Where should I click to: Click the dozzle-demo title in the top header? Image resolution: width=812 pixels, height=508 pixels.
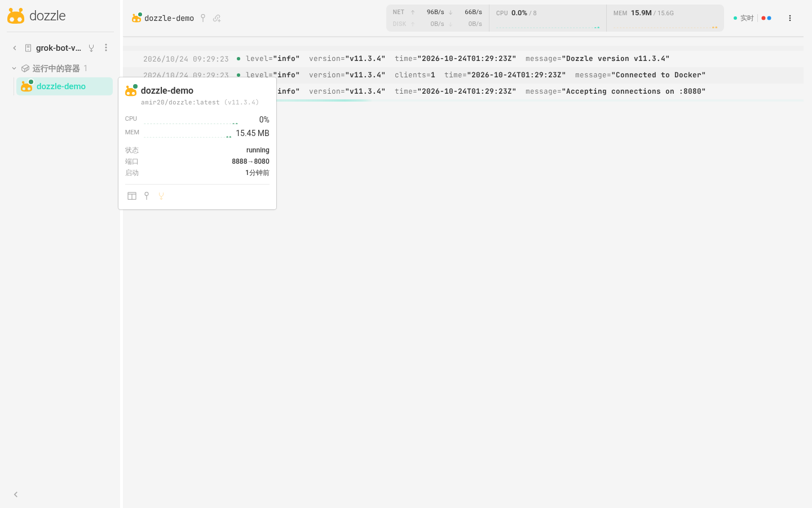click(x=169, y=18)
